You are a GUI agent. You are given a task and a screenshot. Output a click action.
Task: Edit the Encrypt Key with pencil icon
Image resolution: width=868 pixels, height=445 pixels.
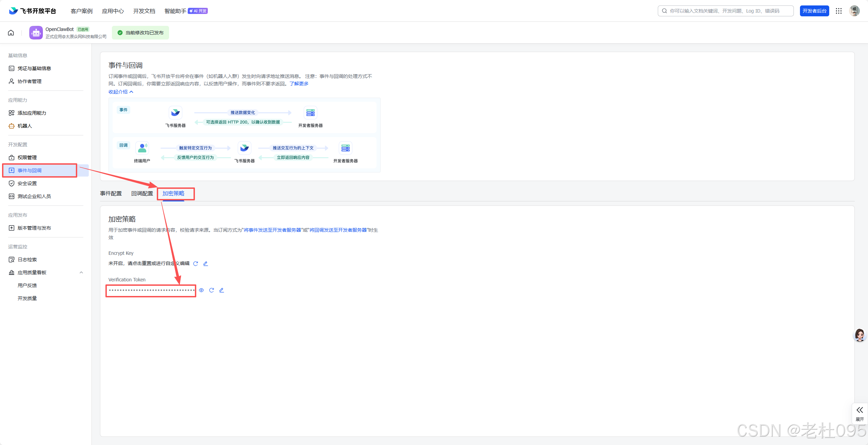[205, 264]
